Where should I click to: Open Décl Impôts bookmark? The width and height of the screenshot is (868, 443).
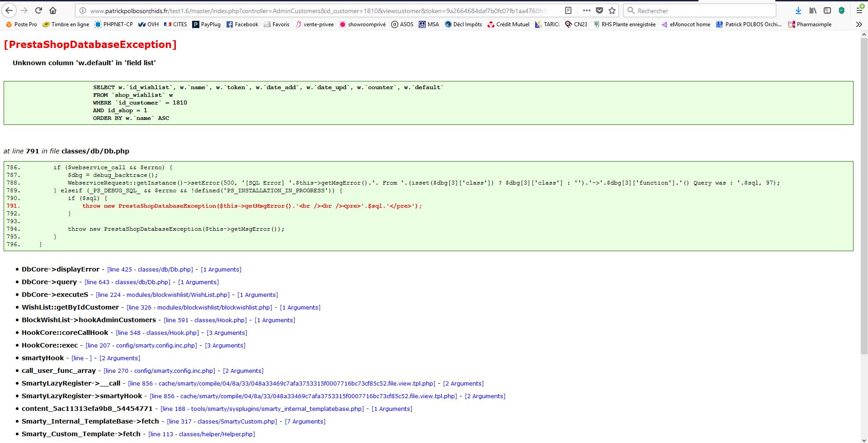coord(463,24)
